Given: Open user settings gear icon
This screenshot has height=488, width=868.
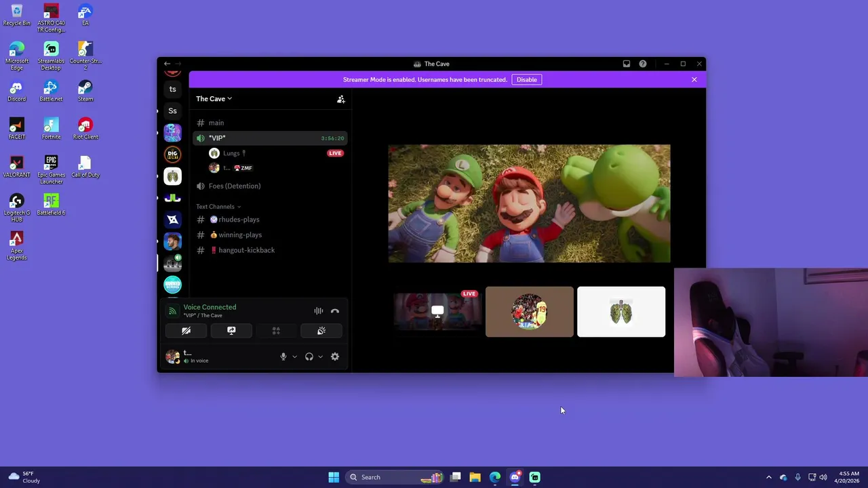Looking at the screenshot, I should pos(335,357).
